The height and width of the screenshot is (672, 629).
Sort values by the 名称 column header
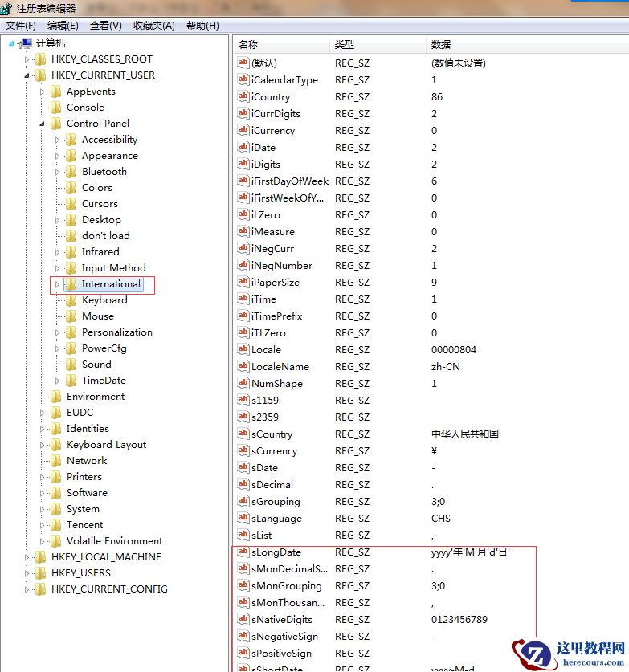[x=282, y=45]
